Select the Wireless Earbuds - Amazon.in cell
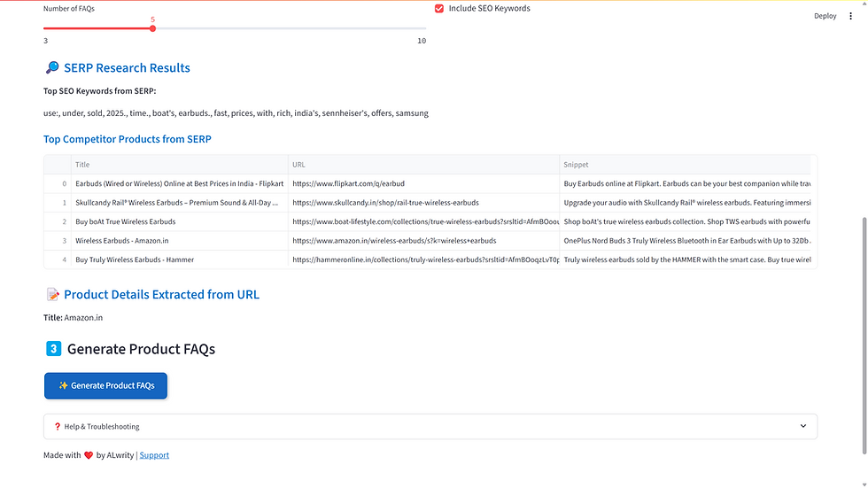The width and height of the screenshot is (868, 488). pos(179,241)
